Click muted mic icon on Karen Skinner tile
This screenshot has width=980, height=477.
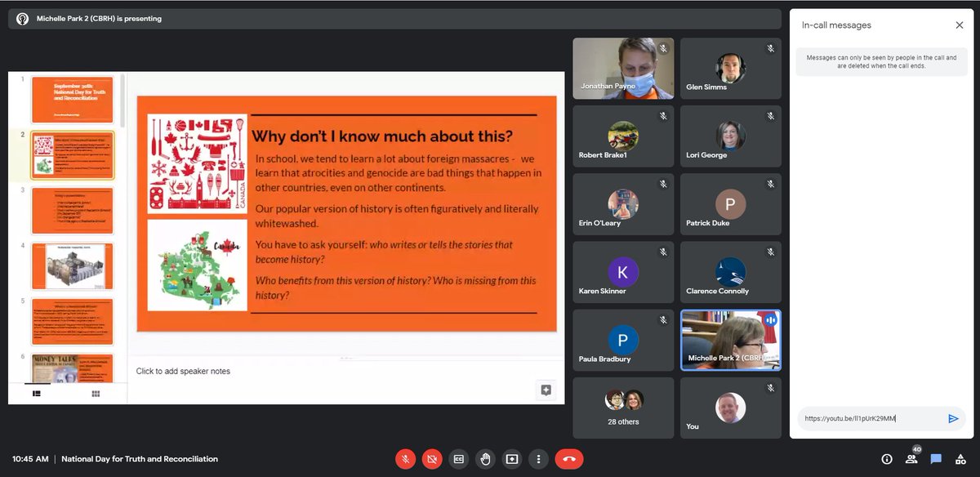pyautogui.click(x=663, y=252)
